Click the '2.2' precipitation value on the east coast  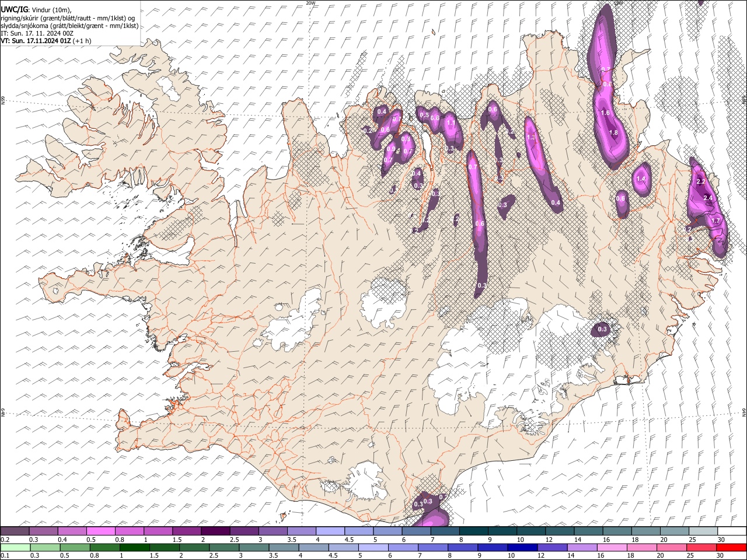point(701,182)
